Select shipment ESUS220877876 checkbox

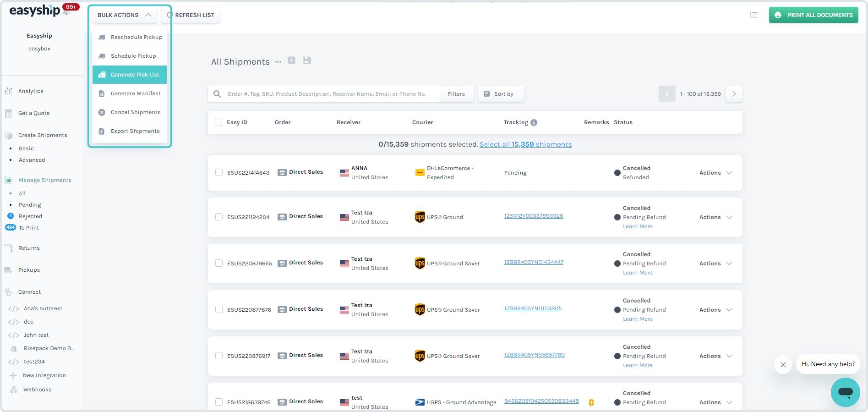(219, 309)
